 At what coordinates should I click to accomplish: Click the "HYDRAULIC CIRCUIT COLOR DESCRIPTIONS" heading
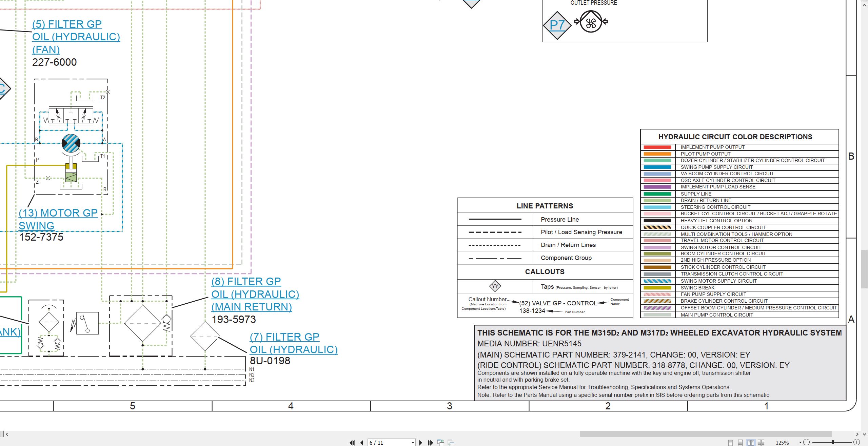point(735,137)
